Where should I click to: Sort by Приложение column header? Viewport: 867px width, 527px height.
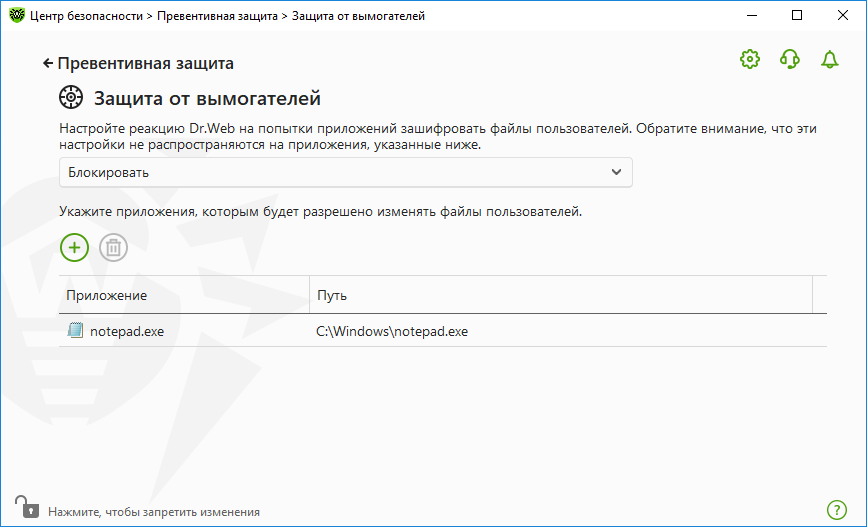click(184, 295)
